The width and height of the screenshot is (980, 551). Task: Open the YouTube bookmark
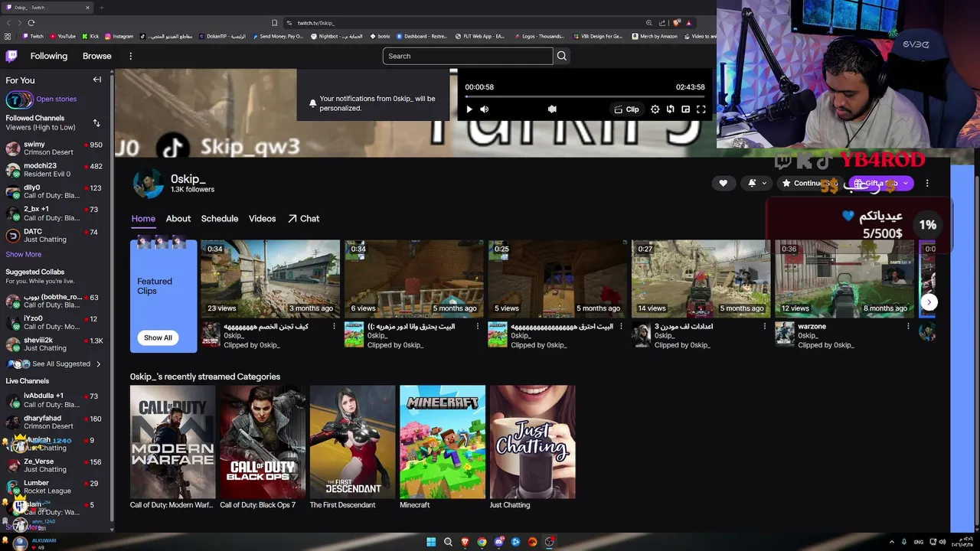tap(63, 36)
